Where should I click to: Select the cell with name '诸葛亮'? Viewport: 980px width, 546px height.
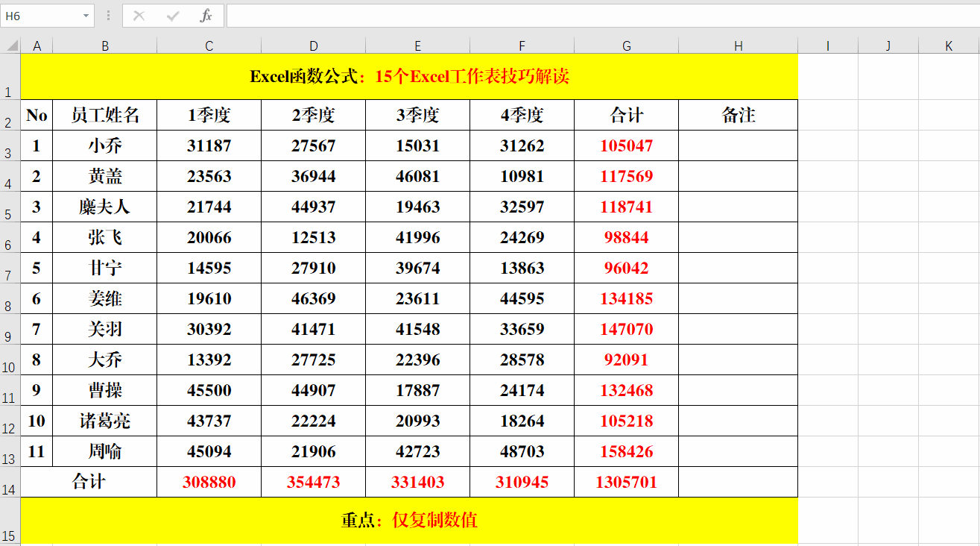(105, 421)
